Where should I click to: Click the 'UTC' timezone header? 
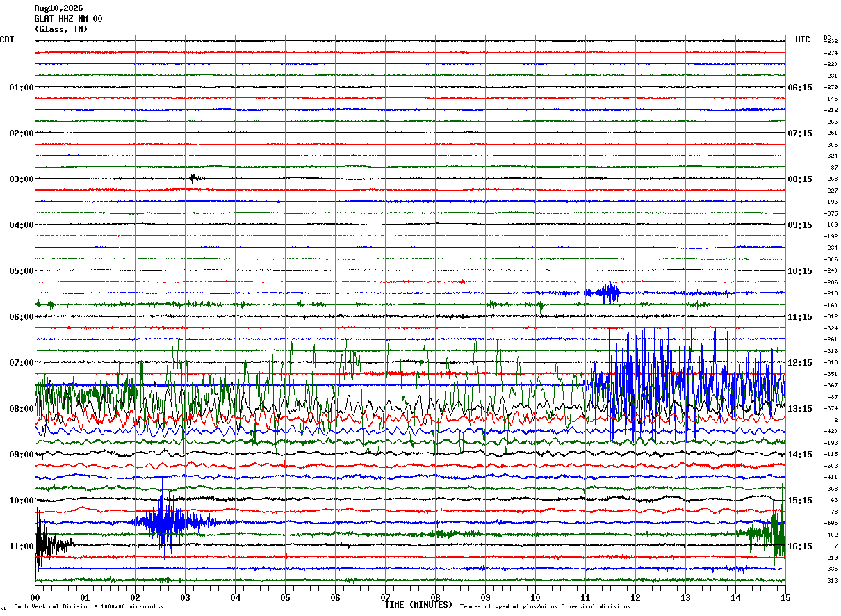point(803,40)
